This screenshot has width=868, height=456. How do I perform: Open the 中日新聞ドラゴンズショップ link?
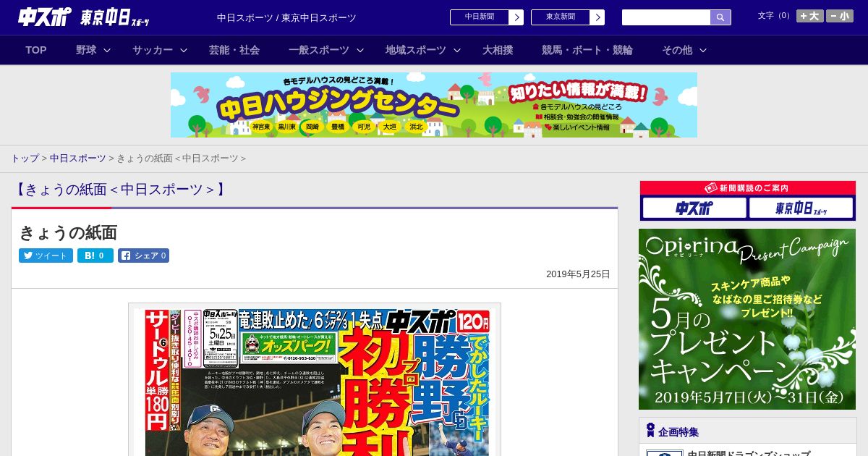coord(749,453)
